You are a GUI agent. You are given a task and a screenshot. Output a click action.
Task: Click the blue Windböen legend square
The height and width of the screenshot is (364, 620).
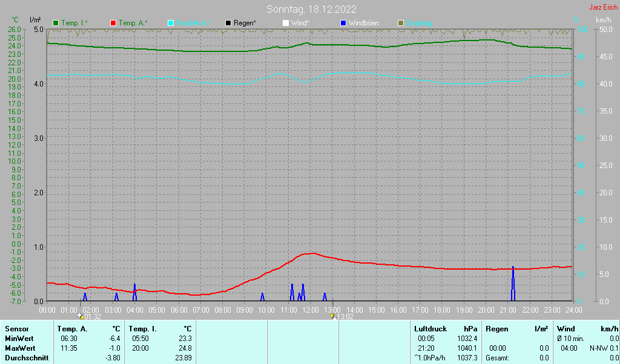click(x=343, y=24)
